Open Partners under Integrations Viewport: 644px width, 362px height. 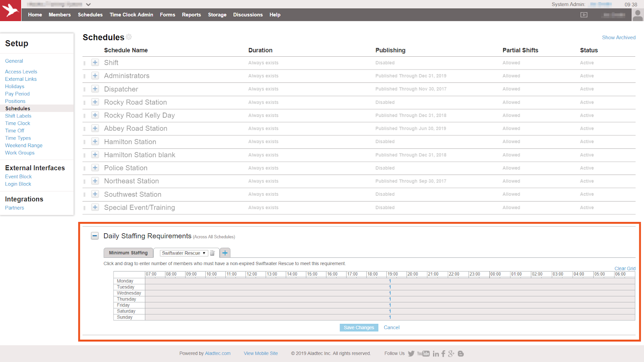14,208
